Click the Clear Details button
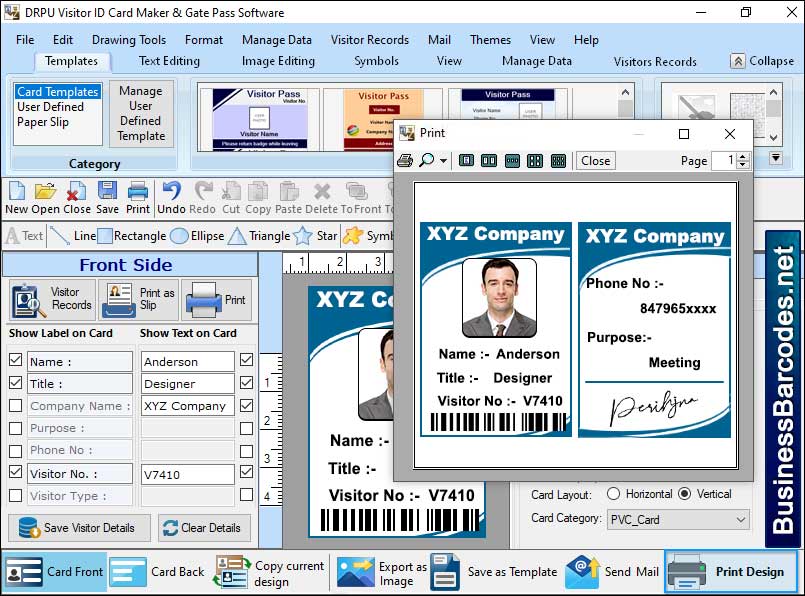The height and width of the screenshot is (596, 805). click(x=204, y=528)
